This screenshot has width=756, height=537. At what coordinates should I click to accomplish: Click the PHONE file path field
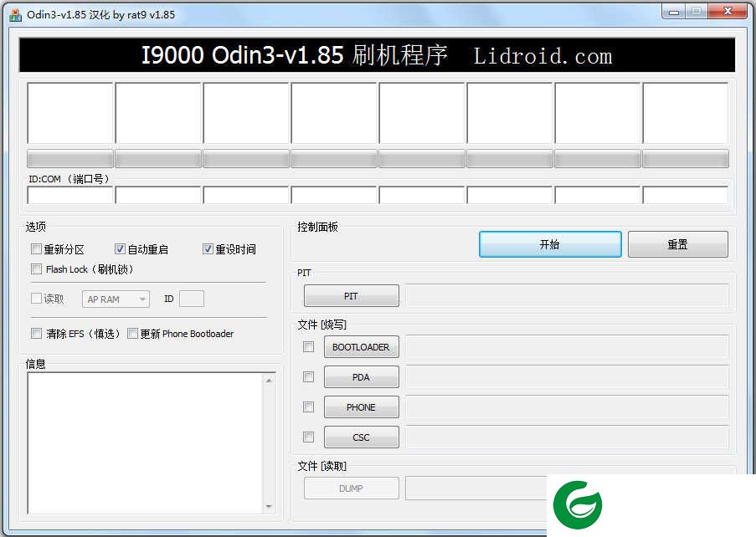[x=567, y=407]
